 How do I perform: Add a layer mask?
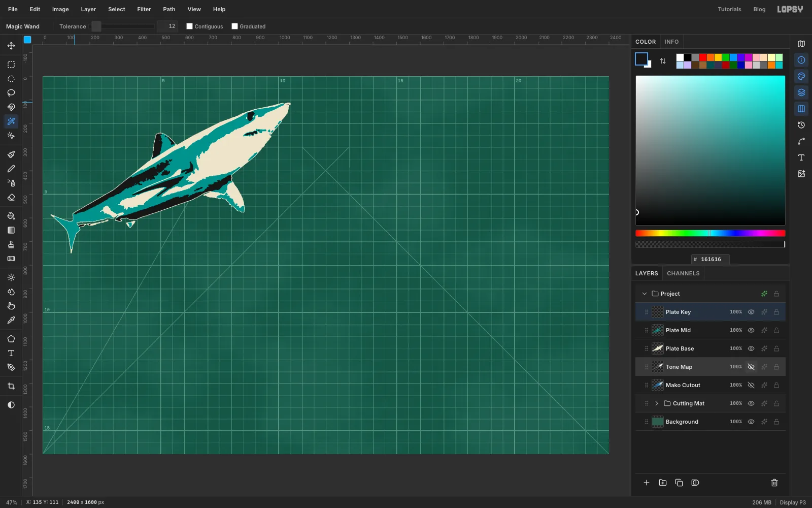[695, 483]
